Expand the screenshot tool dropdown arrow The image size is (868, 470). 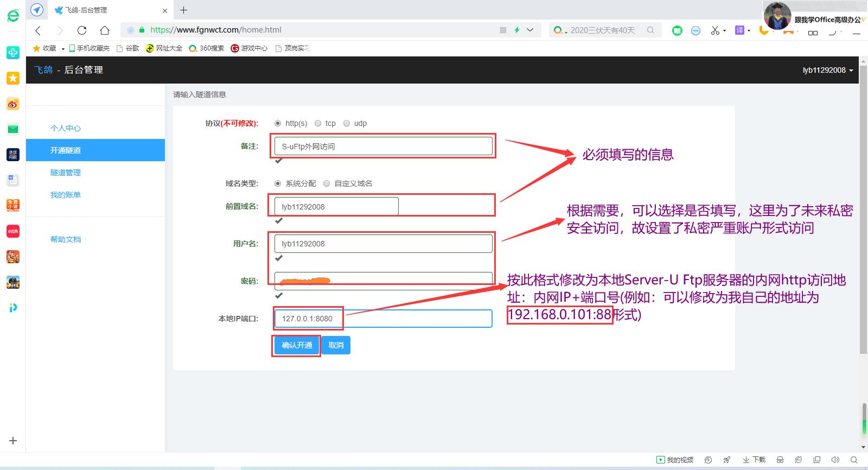pyautogui.click(x=724, y=30)
